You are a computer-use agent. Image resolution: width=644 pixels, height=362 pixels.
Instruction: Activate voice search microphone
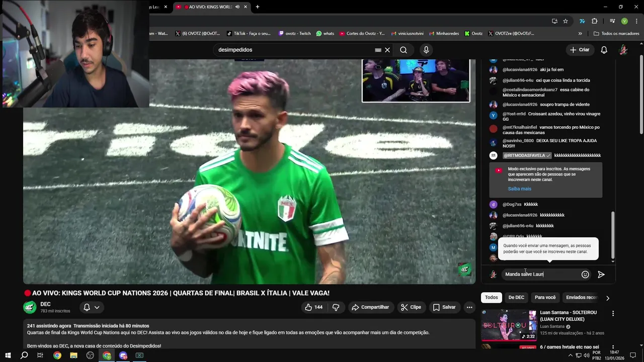pyautogui.click(x=426, y=50)
